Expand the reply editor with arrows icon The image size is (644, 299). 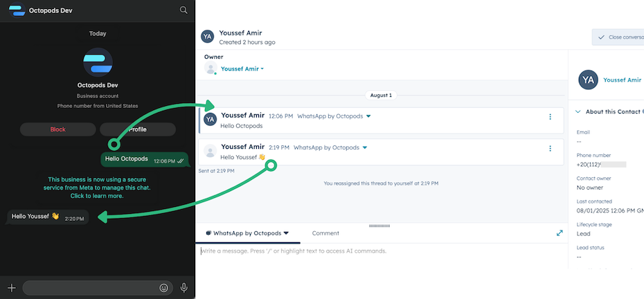click(560, 233)
